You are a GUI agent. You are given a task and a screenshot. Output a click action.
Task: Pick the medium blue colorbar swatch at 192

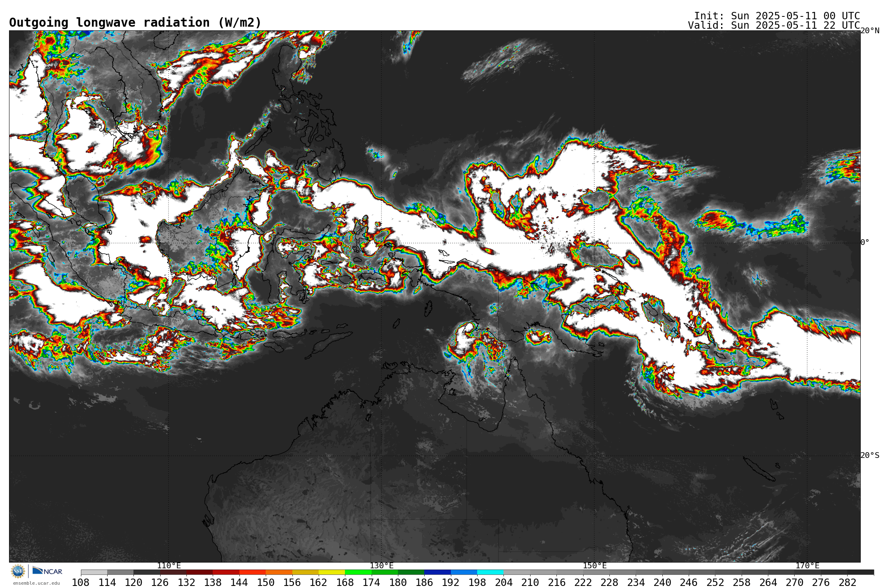click(464, 572)
